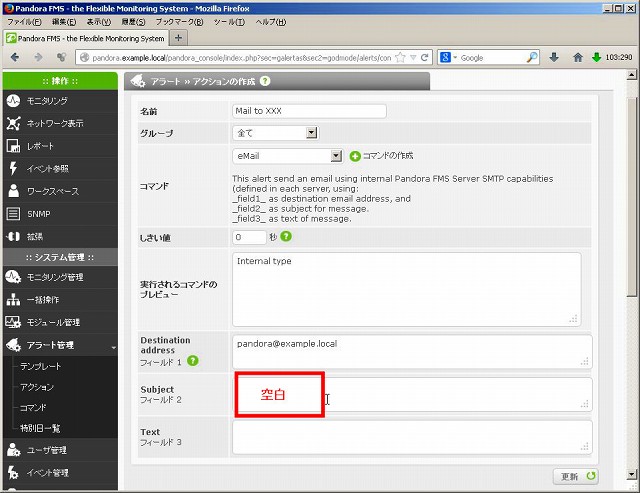Open the ブックマーク menu
This screenshot has height=493, width=640.
(x=179, y=22)
